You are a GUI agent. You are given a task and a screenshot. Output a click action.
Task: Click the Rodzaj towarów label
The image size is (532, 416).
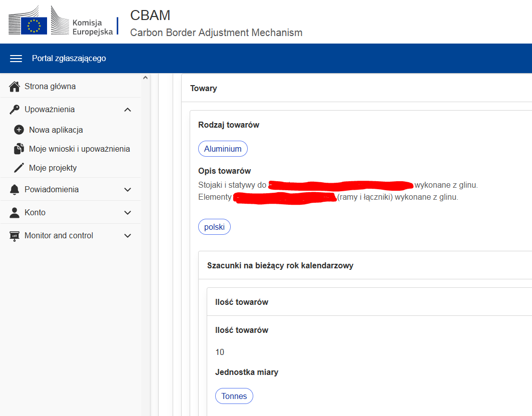pyautogui.click(x=229, y=125)
